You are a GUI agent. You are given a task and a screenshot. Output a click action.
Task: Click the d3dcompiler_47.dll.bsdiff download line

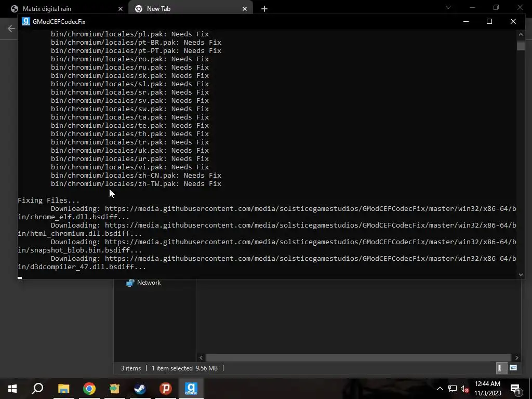pyautogui.click(x=267, y=262)
